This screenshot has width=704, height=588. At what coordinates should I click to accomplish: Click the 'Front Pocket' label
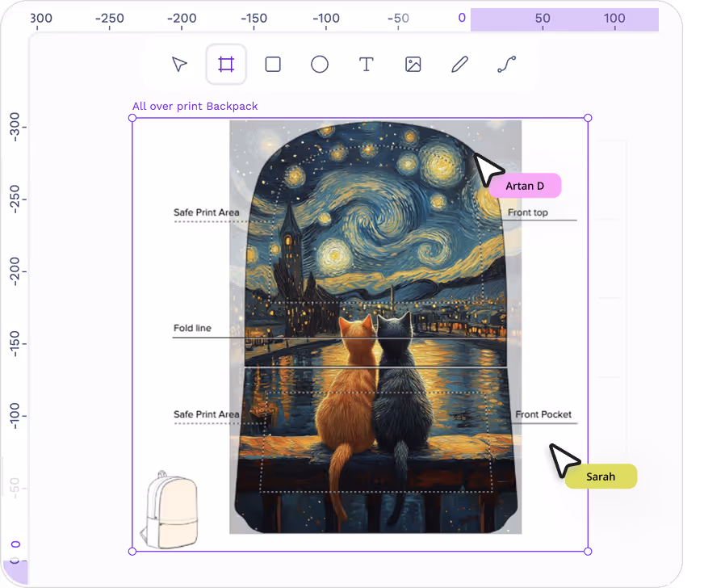543,414
